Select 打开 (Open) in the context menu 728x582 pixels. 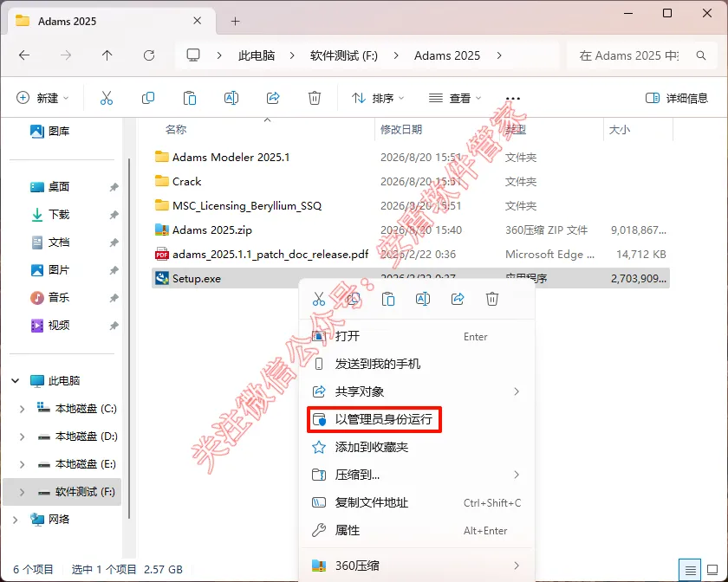pos(416,337)
